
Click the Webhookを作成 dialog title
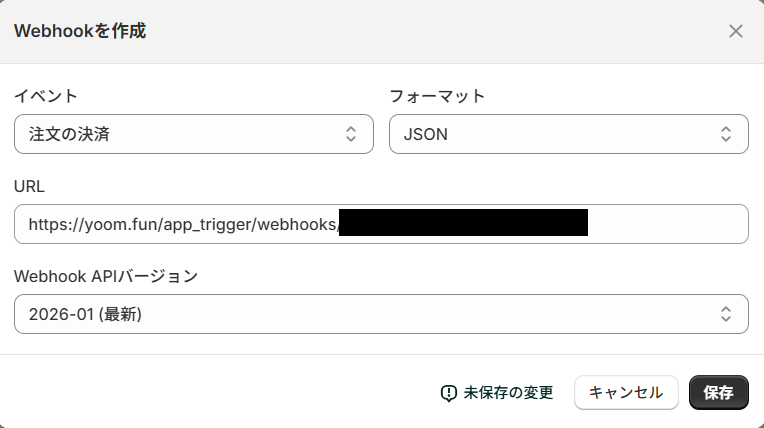point(80,31)
